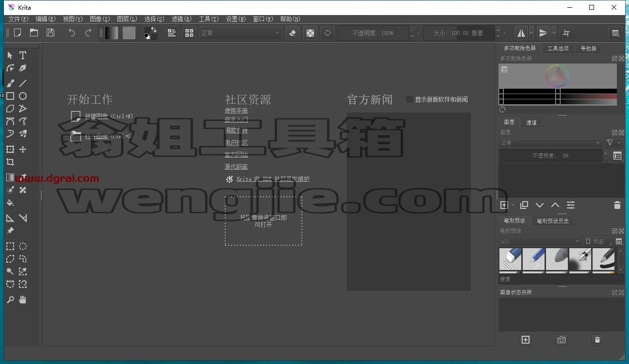Open the brush settings editor icon
The image size is (629, 364).
[x=172, y=32]
